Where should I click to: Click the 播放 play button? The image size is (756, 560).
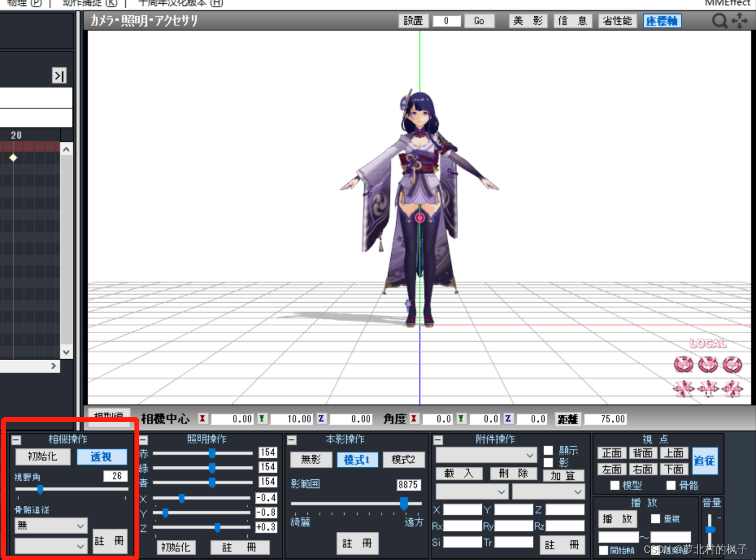click(x=618, y=519)
